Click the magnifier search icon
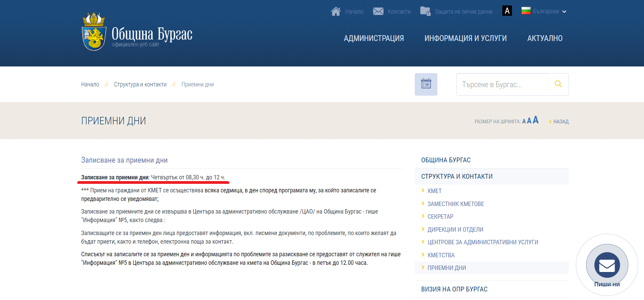Screen dimensions: 644x300 (558, 84)
